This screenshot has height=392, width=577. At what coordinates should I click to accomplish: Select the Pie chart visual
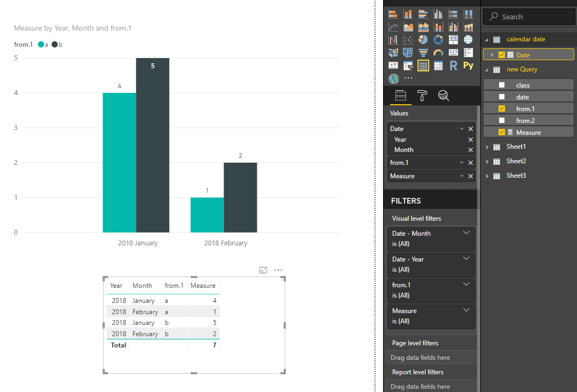pos(423,40)
